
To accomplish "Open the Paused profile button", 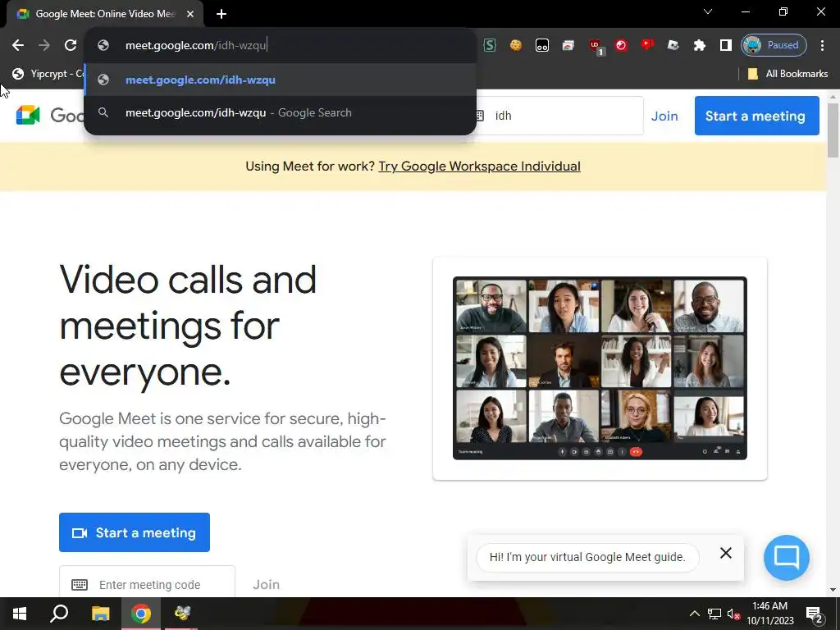I will [x=774, y=45].
